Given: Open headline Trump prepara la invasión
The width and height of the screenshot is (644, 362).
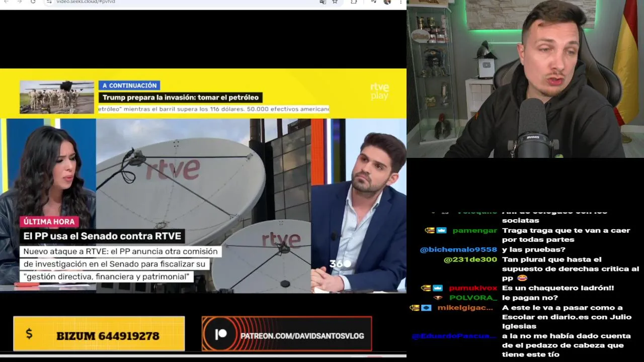Looking at the screenshot, I should pos(181,98).
